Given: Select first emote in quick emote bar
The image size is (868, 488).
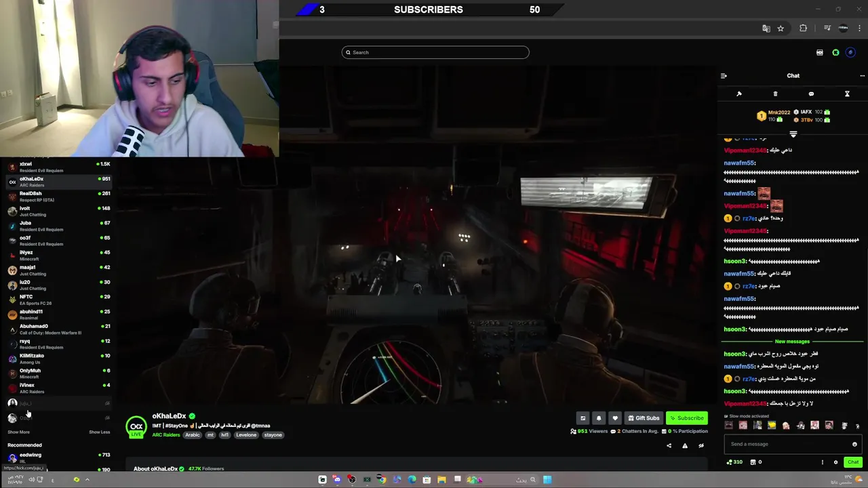Looking at the screenshot, I should pos(729,426).
